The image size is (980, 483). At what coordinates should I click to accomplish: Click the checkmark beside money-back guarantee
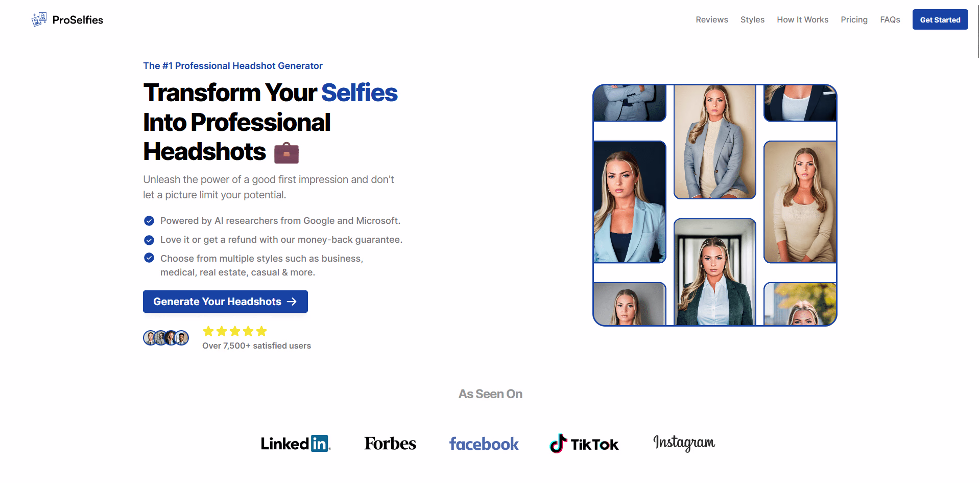pos(149,240)
